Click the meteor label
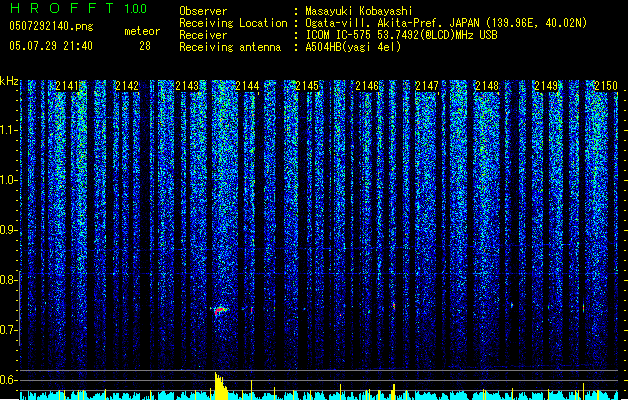Image resolution: width=629 pixels, height=400 pixels. (x=142, y=31)
